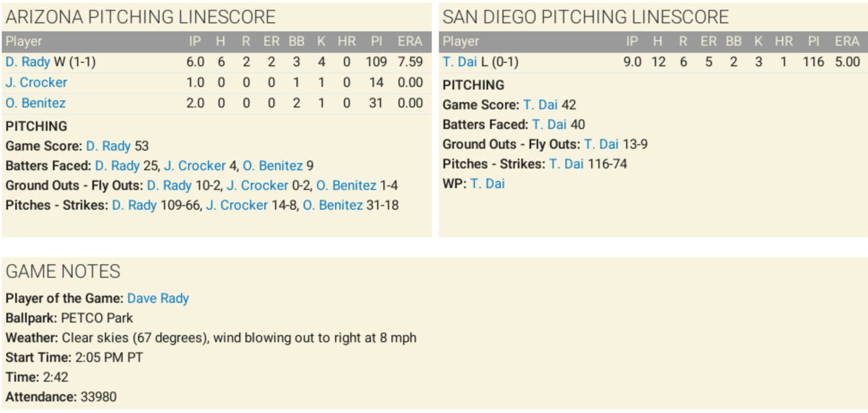Click ERA column header in Arizona pitching table
868x413 pixels.
click(410, 41)
